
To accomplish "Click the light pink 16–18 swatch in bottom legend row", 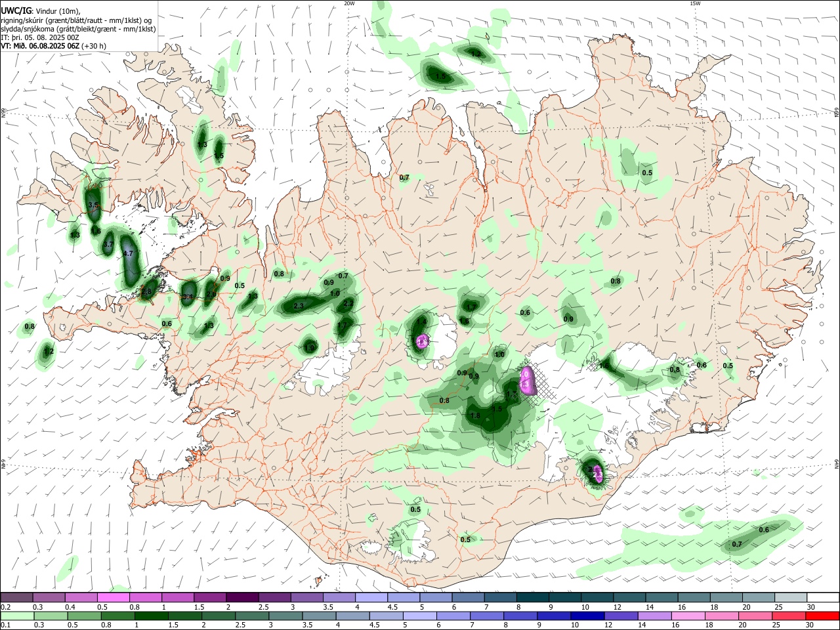I will pyautogui.click(x=688, y=616).
